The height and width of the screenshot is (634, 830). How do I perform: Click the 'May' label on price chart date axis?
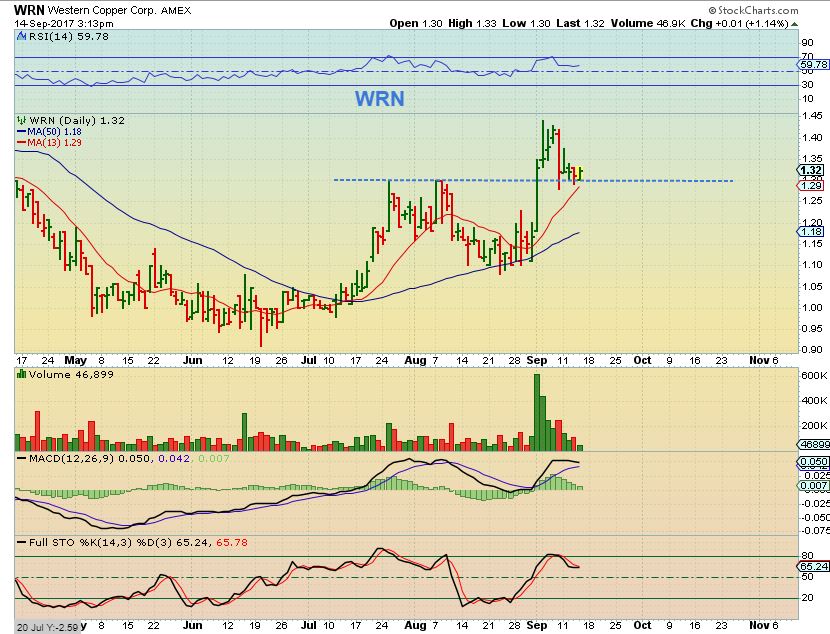pos(76,360)
